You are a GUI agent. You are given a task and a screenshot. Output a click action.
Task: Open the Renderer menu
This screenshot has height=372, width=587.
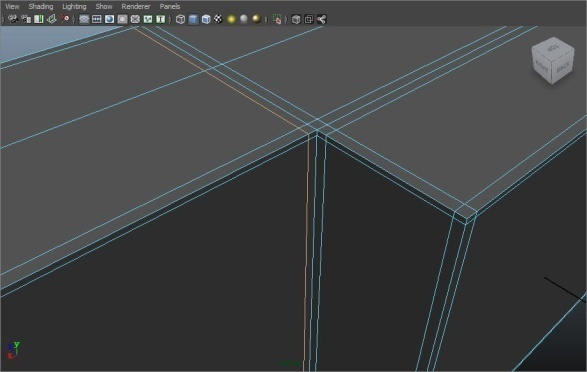[136, 6]
